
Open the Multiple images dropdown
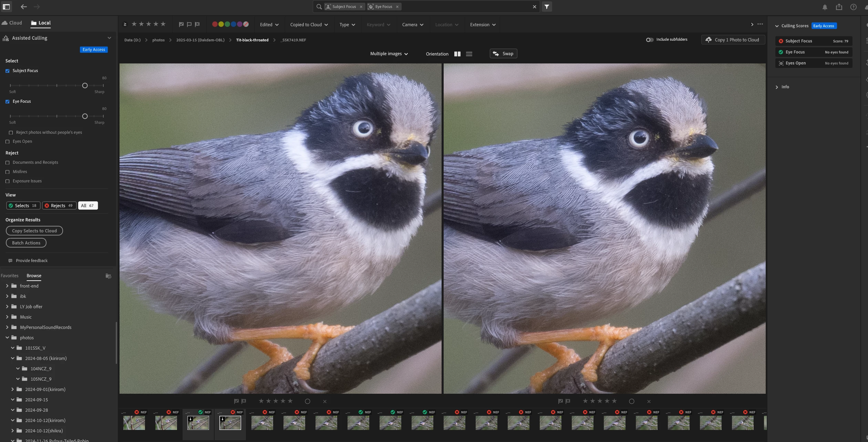coord(389,54)
